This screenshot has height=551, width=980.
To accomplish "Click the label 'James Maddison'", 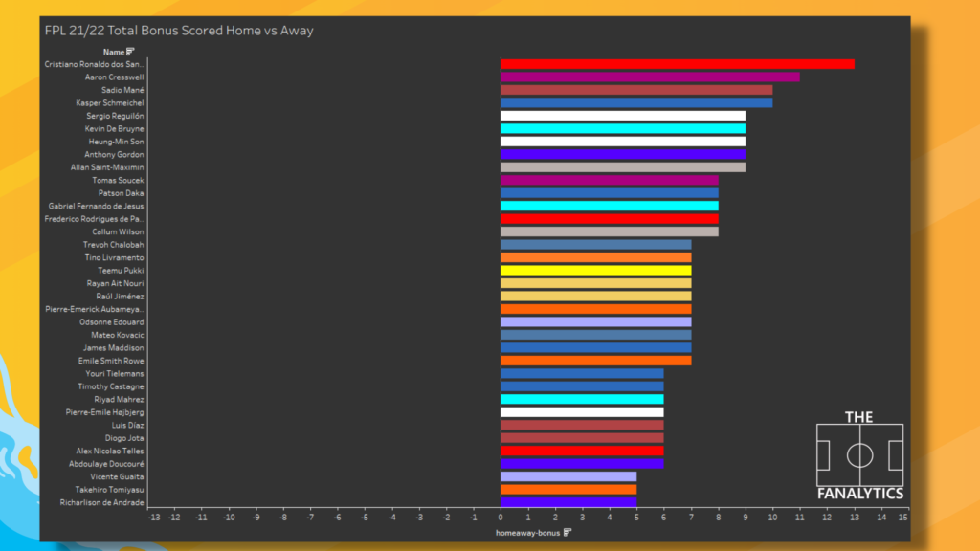I will coord(114,348).
